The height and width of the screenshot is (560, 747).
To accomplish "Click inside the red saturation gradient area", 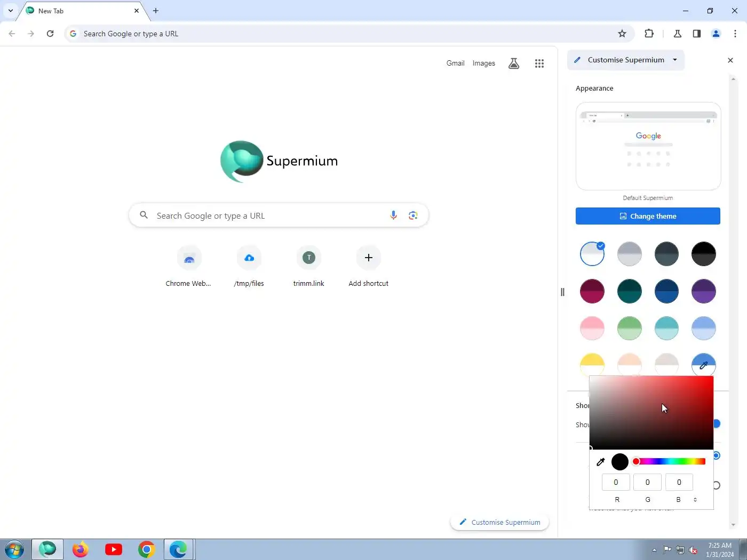I will (x=651, y=413).
